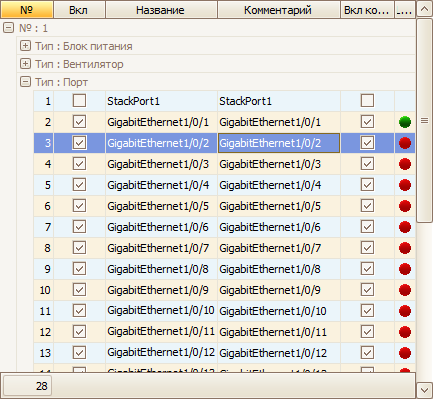This screenshot has height=399, width=433.
Task: Uncheck Вкл ко... for GigabitEthernet1/0/11
Action: [x=367, y=332]
